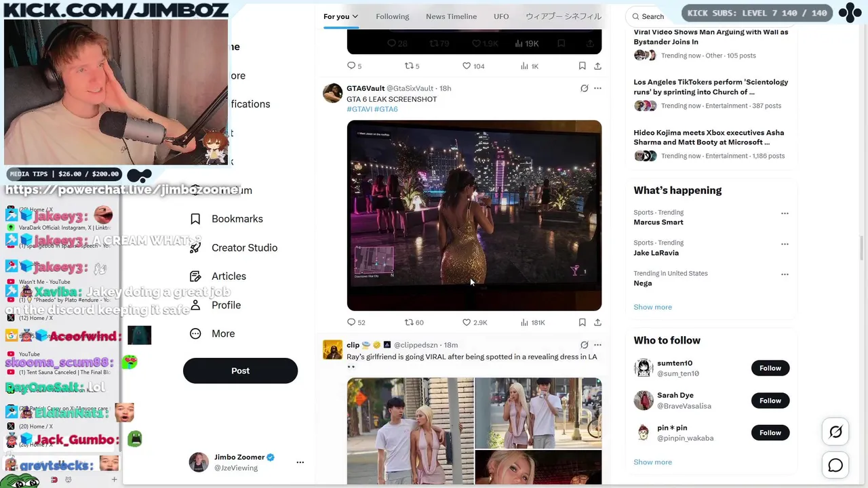Open first photo of Ray's girlfriend post
This screenshot has height=488, width=868.
point(410,431)
